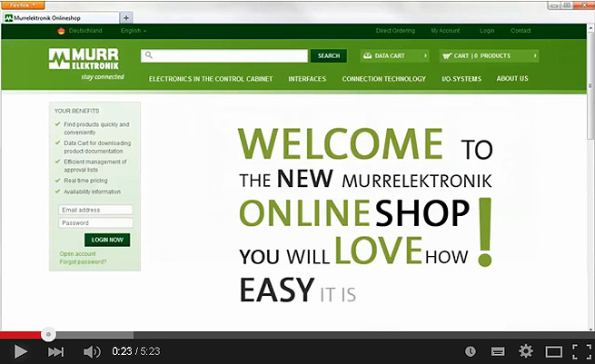Switch to theater mode
Screen dimensions: 595x364
pyautogui.click(x=553, y=352)
